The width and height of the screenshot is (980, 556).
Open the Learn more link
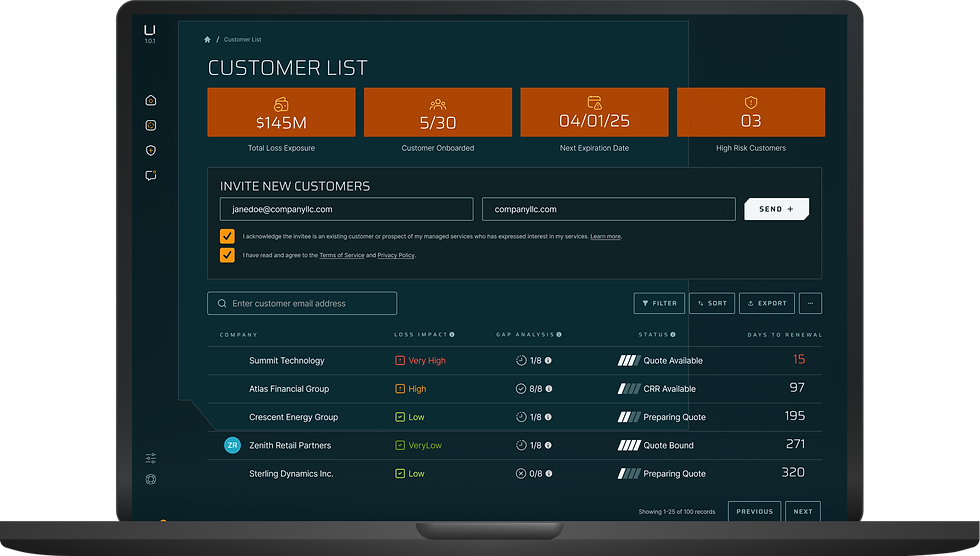[606, 237]
